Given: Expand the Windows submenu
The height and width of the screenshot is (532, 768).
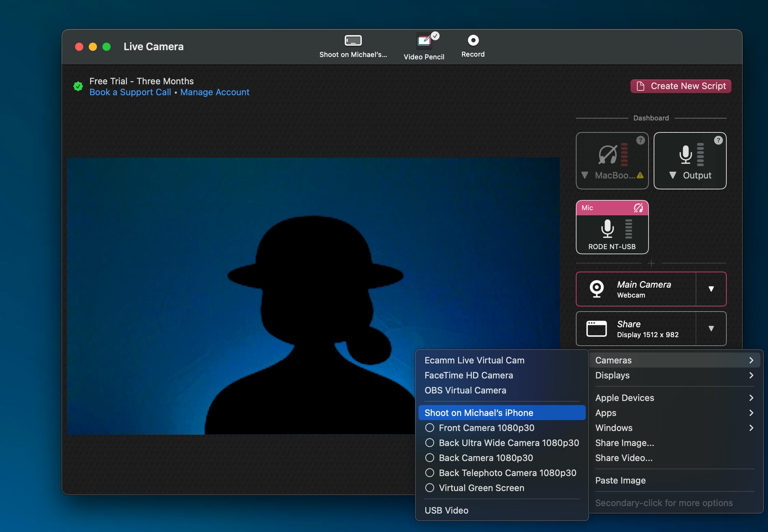Looking at the screenshot, I should [x=674, y=428].
